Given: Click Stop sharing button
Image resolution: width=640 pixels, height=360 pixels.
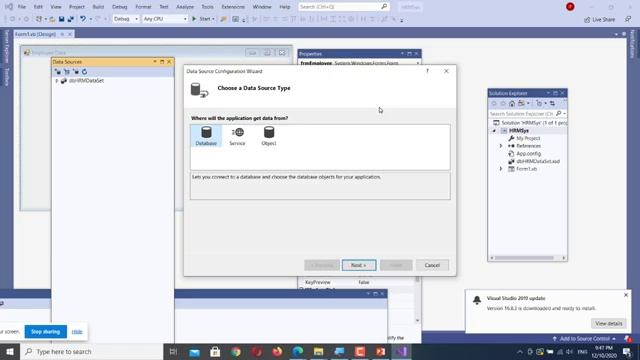Looking at the screenshot, I should coord(45,332).
